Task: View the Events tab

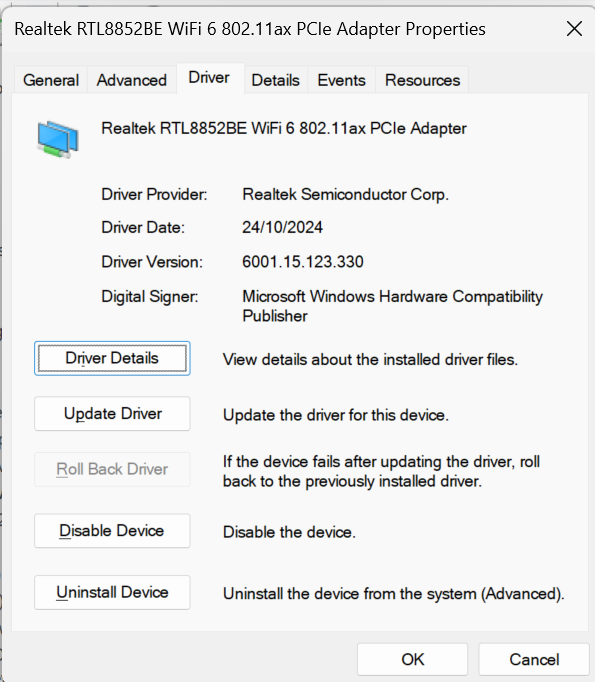Action: tap(341, 80)
